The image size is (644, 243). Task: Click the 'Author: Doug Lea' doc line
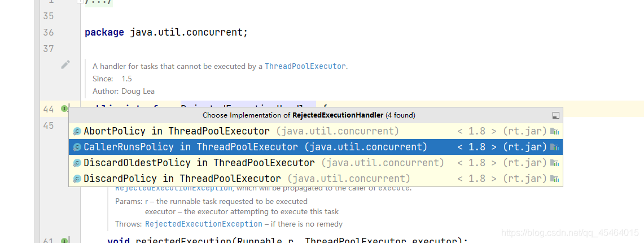(x=124, y=91)
